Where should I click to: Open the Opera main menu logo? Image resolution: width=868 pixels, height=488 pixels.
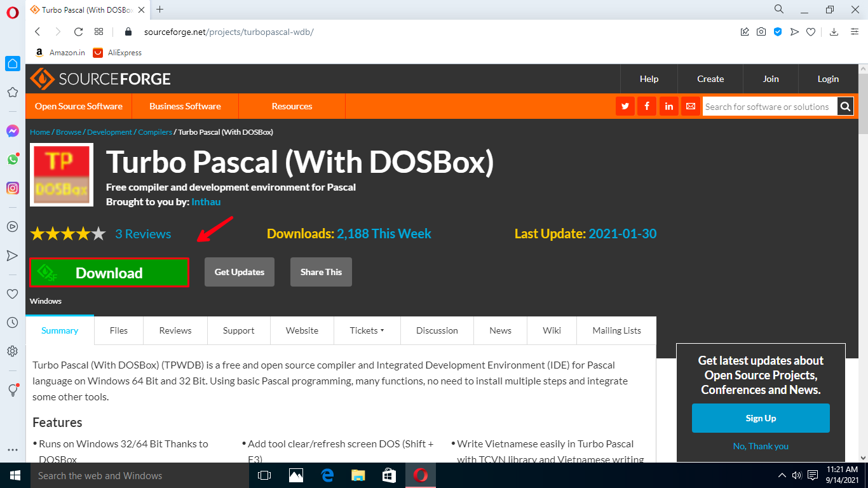coord(13,11)
